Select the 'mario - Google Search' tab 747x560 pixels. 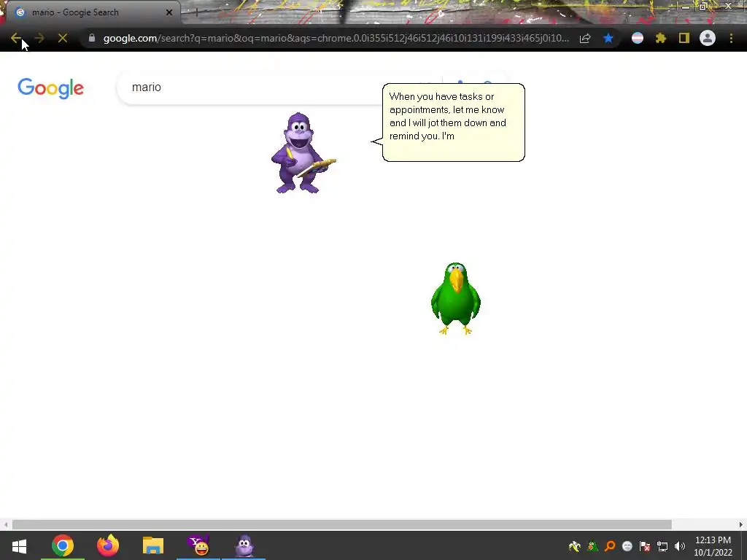click(93, 12)
